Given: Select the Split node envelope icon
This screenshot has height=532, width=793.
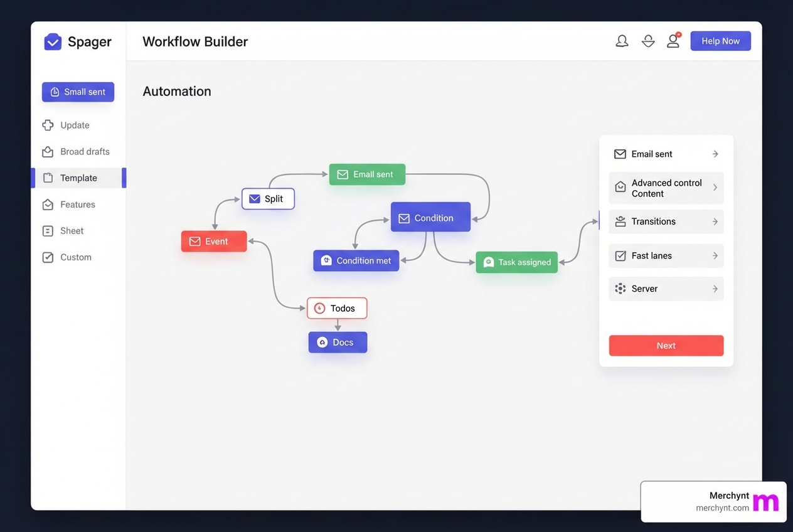Looking at the screenshot, I should pyautogui.click(x=254, y=198).
